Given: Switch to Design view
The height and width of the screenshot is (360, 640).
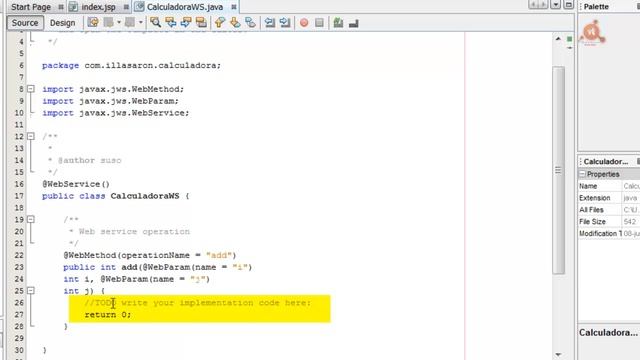Looking at the screenshot, I should (x=62, y=23).
